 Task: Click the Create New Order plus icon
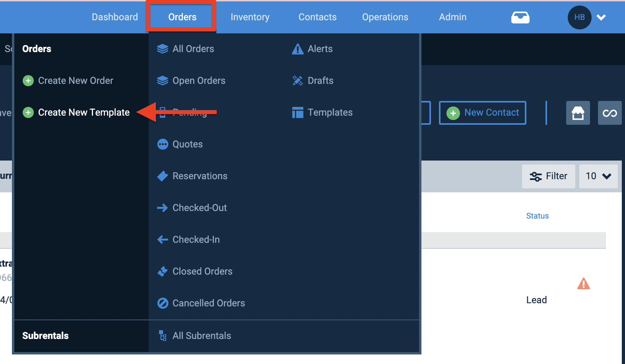point(28,81)
